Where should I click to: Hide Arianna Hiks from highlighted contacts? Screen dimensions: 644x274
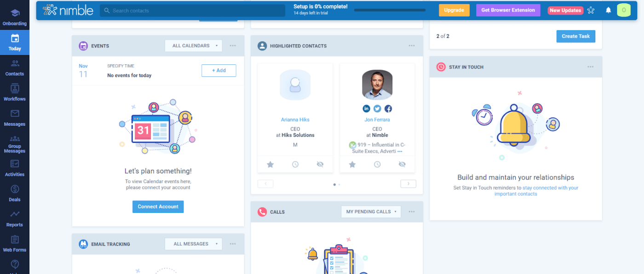pos(320,164)
